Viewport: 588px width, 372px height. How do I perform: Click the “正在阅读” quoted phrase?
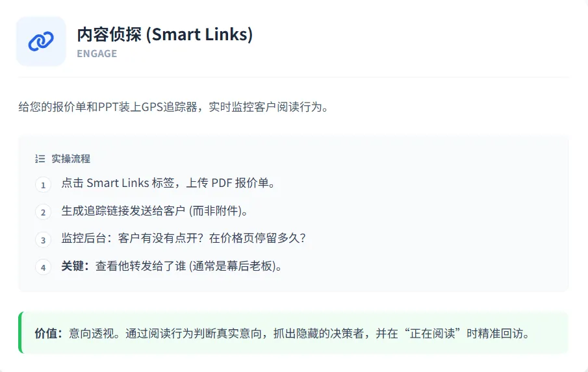click(x=433, y=334)
